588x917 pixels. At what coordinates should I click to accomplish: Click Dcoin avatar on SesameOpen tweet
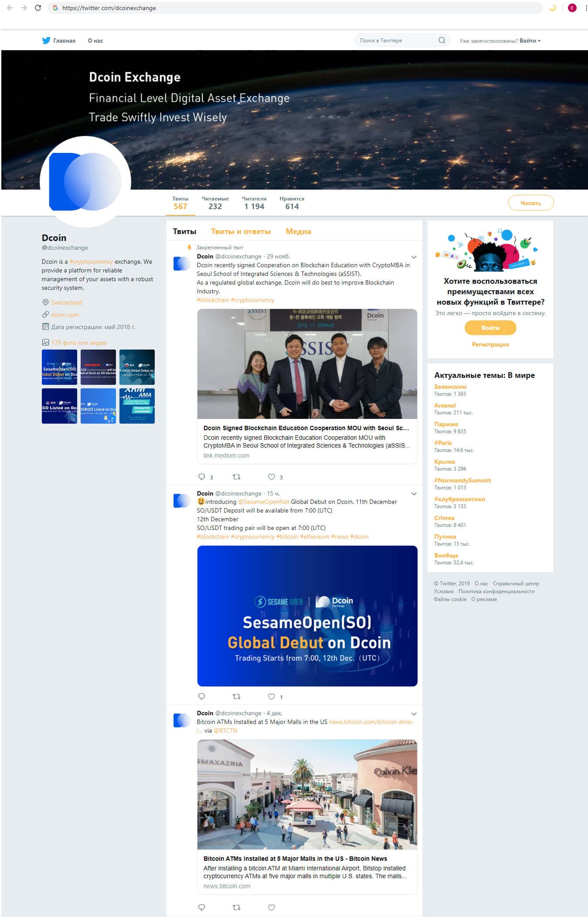coord(182,501)
